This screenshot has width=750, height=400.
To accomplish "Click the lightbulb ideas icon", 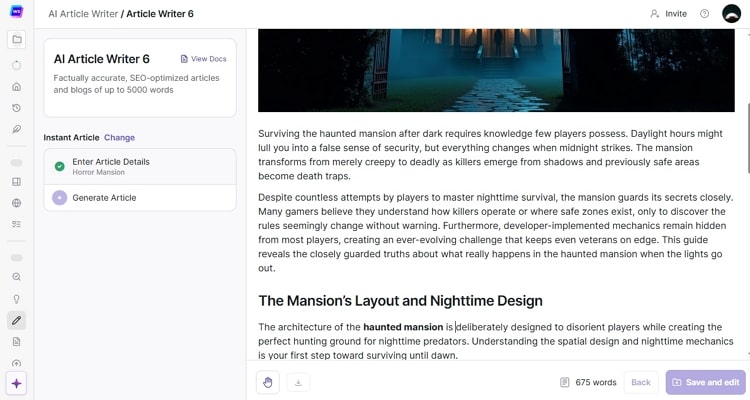I will click(x=16, y=299).
